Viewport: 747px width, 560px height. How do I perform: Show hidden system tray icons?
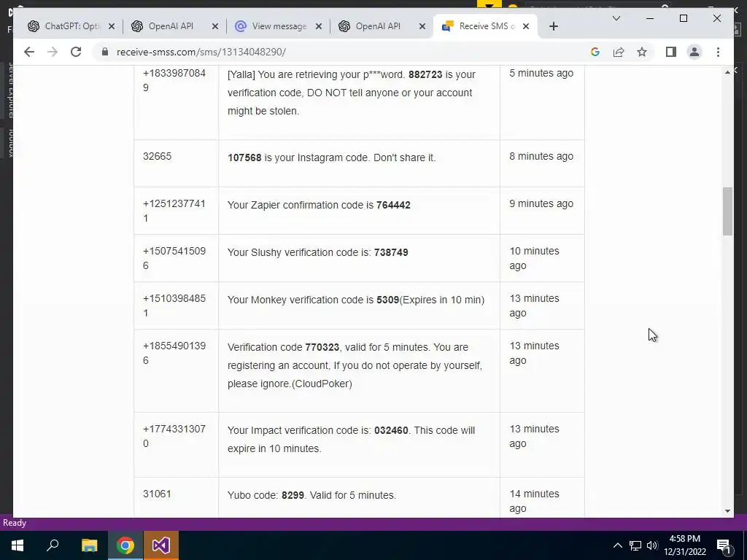[617, 545]
